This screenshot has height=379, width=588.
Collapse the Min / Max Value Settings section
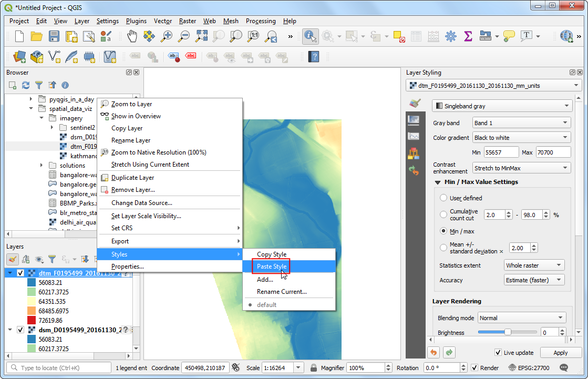[x=438, y=182]
